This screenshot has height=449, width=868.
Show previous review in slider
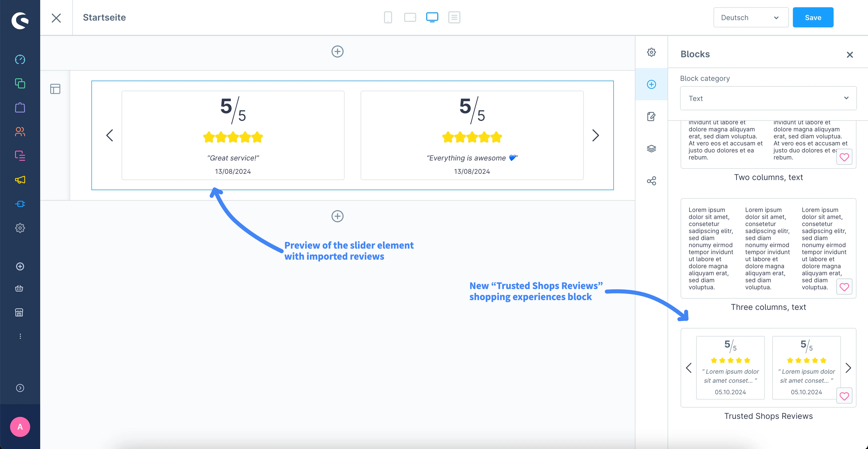click(x=110, y=135)
